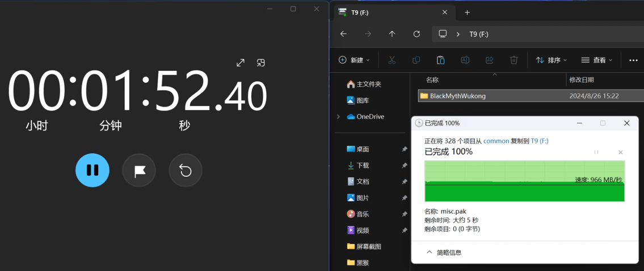Add a new Explorer tab
644x271 pixels.
[x=467, y=12]
